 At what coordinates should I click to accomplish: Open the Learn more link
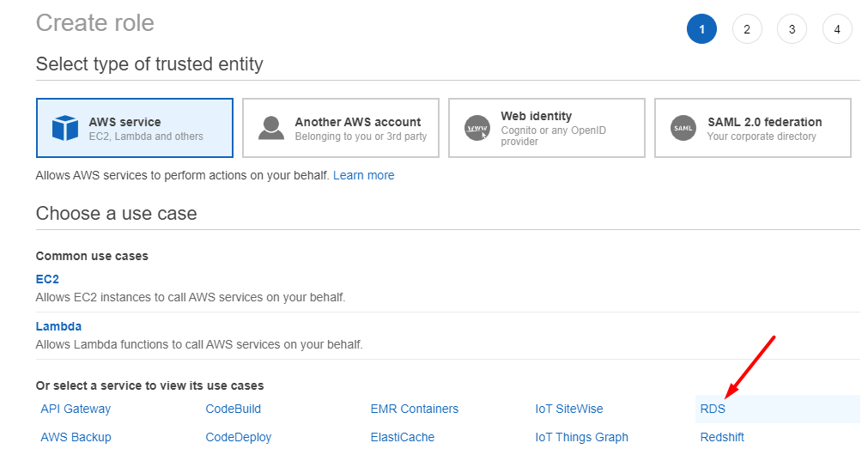click(x=364, y=175)
